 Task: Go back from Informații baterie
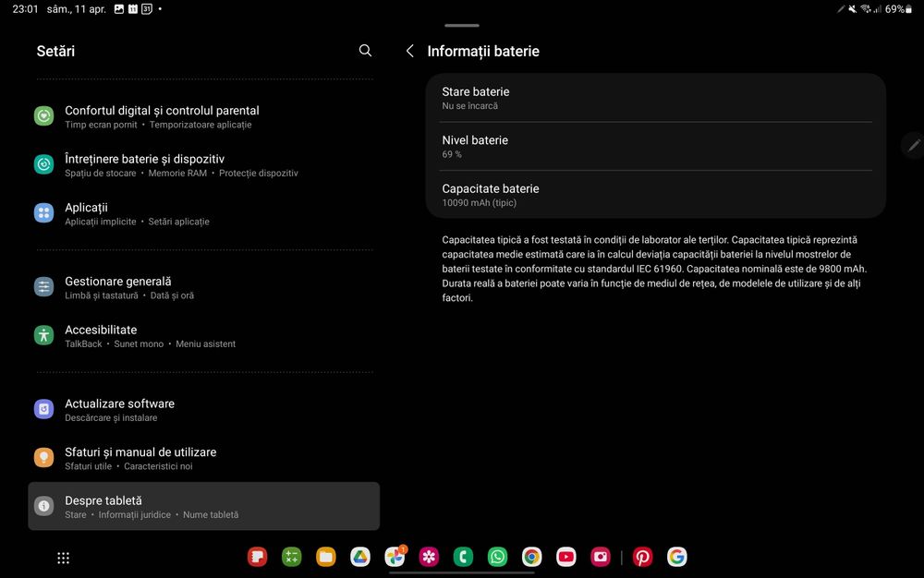click(410, 51)
